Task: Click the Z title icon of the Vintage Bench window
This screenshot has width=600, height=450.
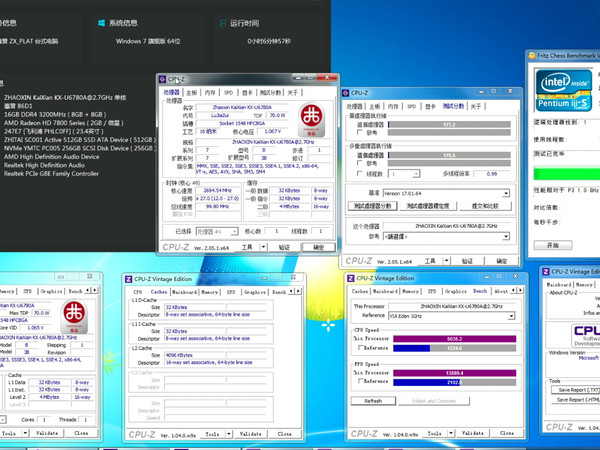Action: click(x=351, y=278)
